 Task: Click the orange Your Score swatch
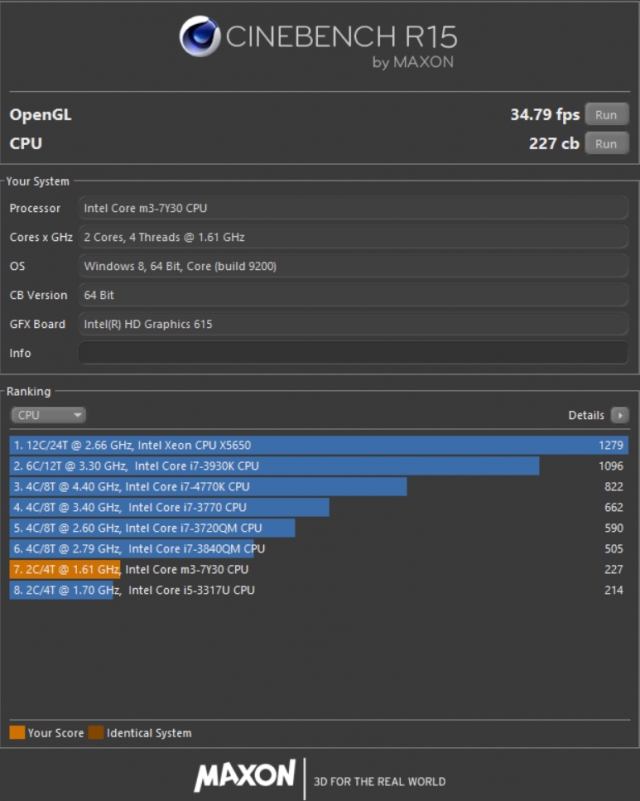click(17, 733)
